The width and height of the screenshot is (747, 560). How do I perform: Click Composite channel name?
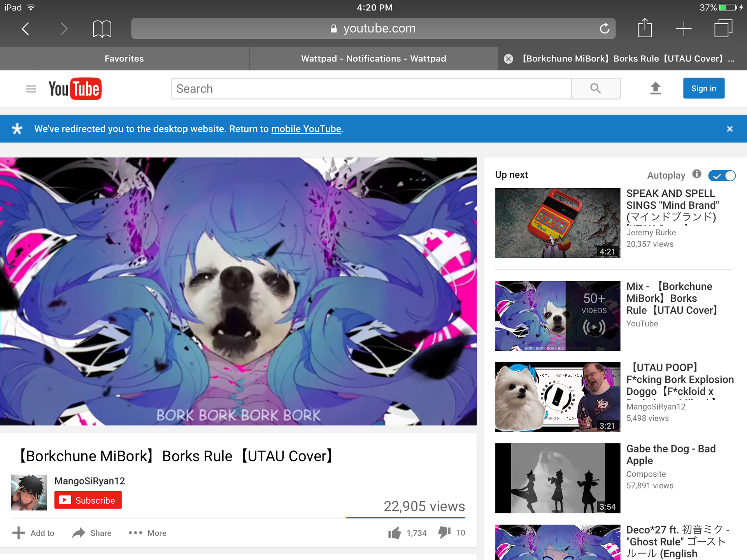[x=646, y=474]
